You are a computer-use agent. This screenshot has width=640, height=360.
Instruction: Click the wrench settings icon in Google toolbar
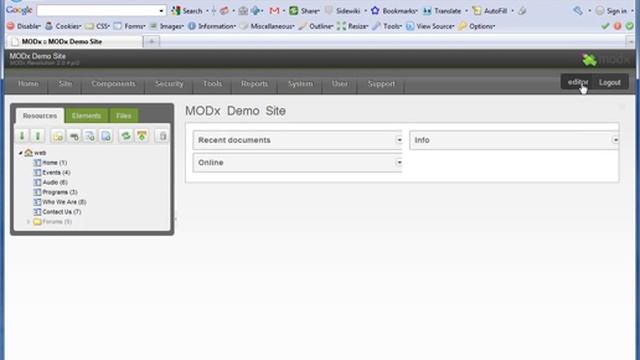coord(578,11)
